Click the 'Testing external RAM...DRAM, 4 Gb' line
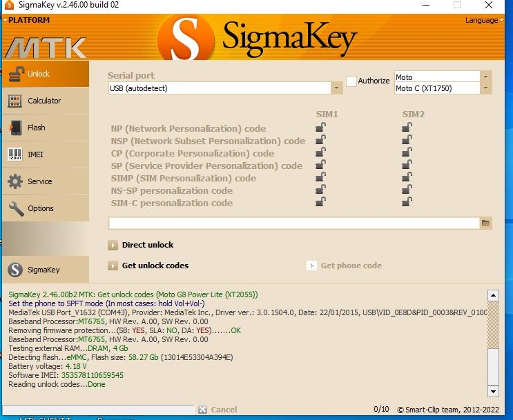The height and width of the screenshot is (420, 513). point(68,348)
